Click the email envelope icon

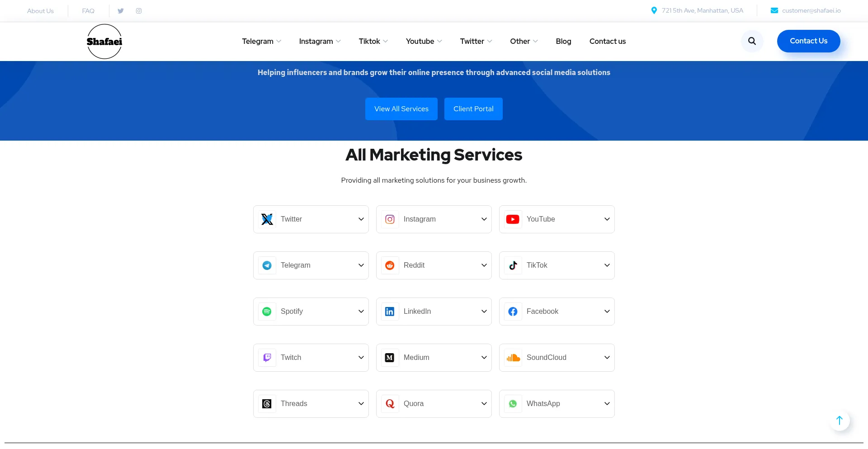pyautogui.click(x=774, y=10)
